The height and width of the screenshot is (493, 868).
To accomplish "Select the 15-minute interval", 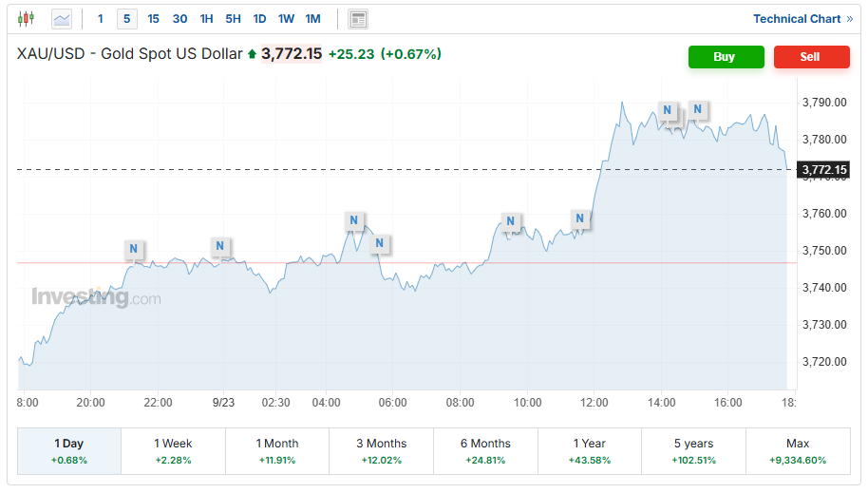I will [x=154, y=19].
